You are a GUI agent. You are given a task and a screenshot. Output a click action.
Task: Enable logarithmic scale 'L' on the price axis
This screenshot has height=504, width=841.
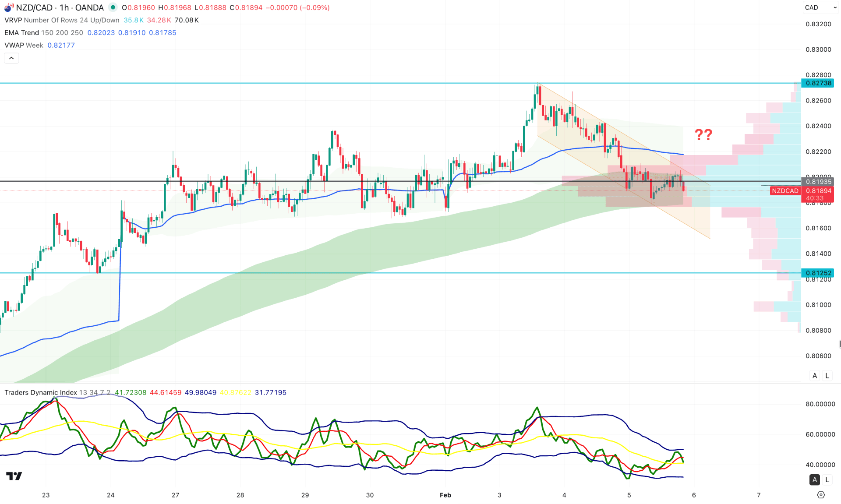[827, 375]
